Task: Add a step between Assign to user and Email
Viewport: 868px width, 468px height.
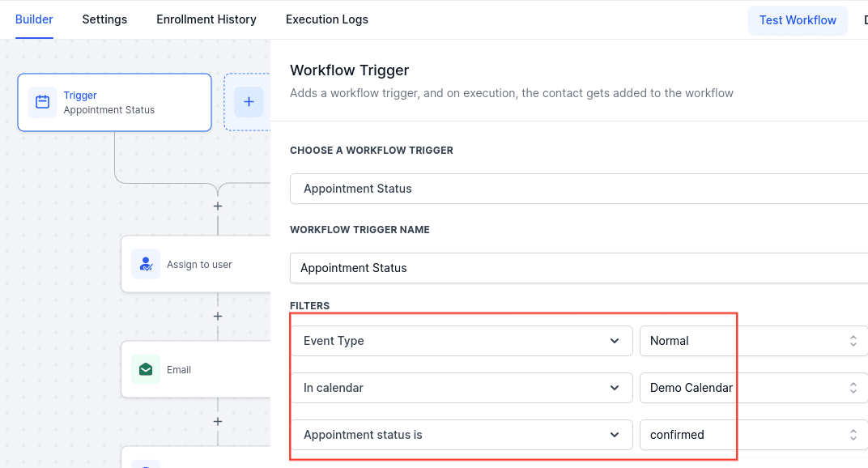Action: (218, 317)
